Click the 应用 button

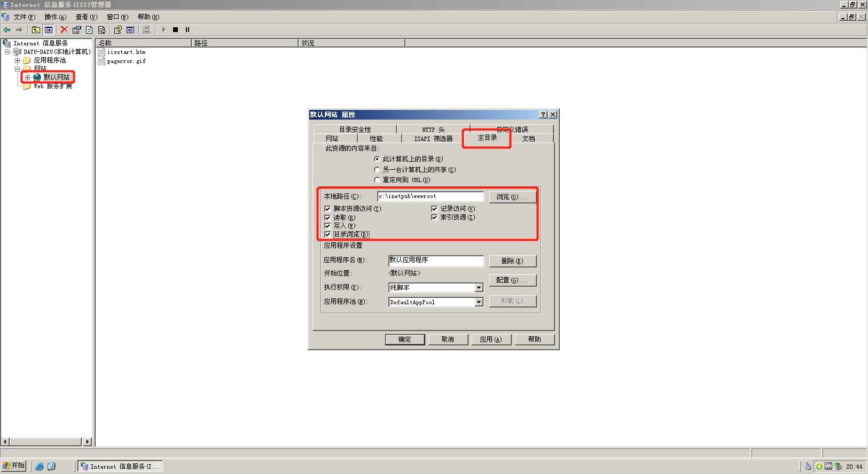(x=491, y=339)
